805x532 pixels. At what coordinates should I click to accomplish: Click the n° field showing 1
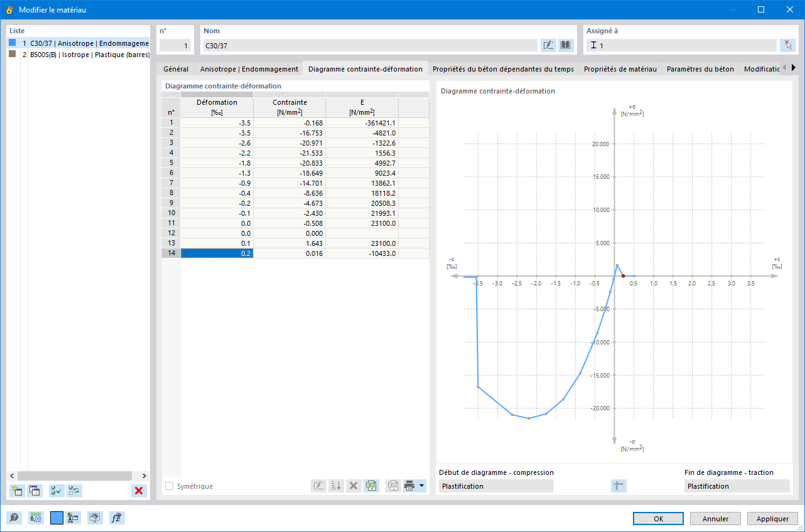coord(175,45)
